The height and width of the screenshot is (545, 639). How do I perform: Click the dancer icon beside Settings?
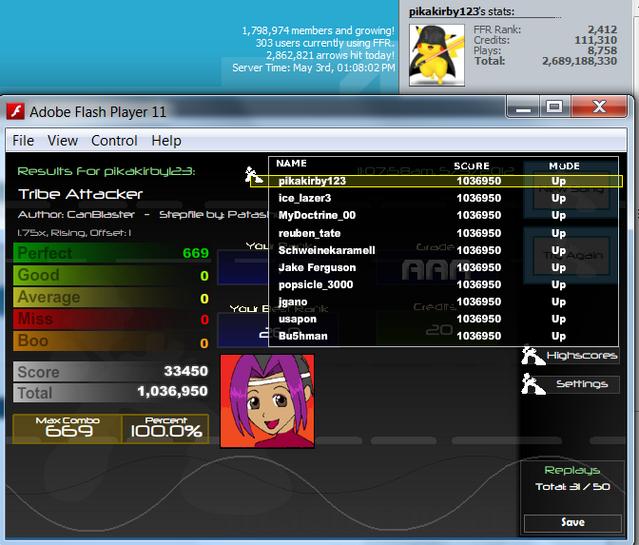click(x=532, y=384)
